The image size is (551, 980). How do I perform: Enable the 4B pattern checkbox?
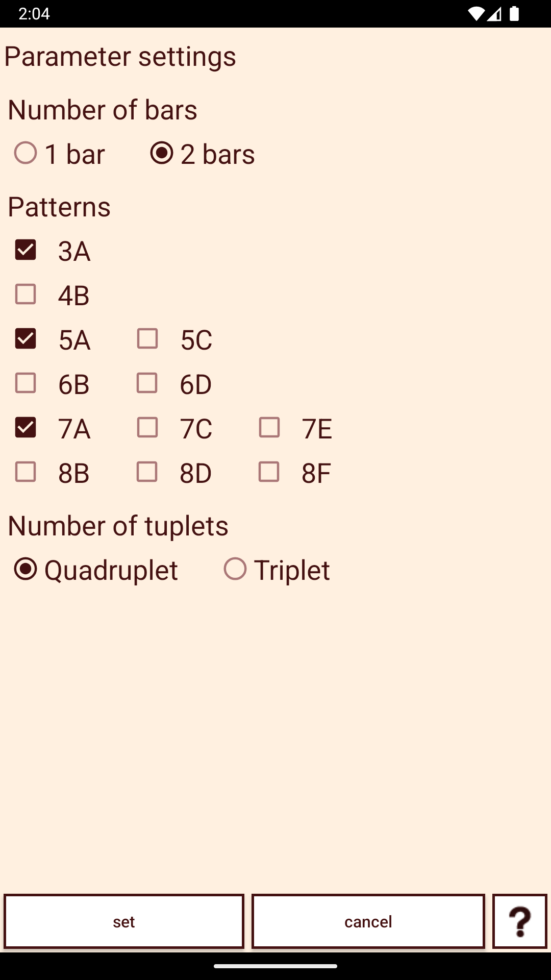[26, 295]
